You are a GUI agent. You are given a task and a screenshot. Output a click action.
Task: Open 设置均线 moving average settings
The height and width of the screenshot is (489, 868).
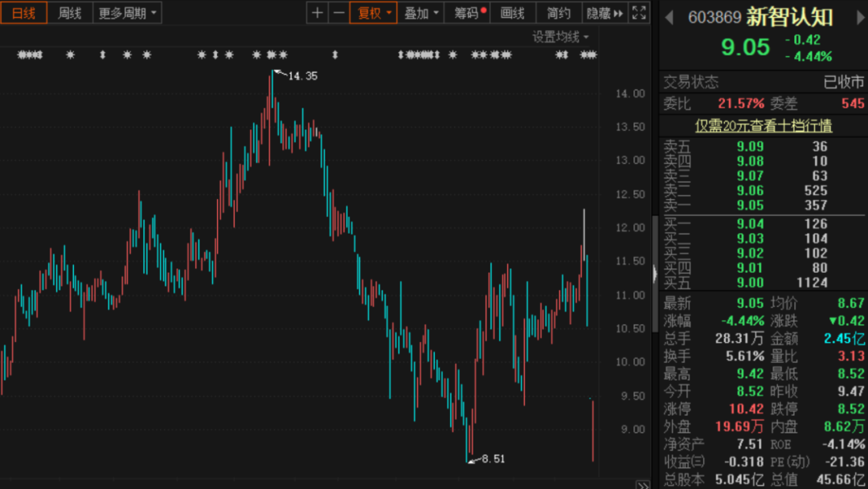(x=560, y=37)
